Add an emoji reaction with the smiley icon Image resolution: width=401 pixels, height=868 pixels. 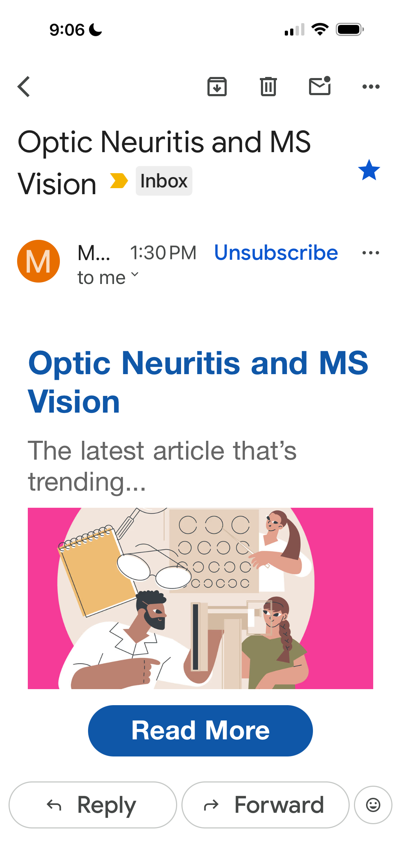point(373,805)
